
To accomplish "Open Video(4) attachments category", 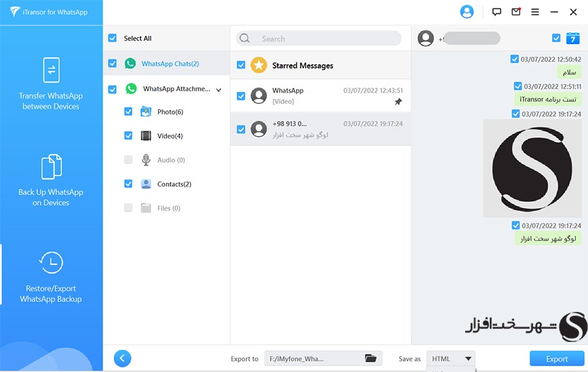I will [x=170, y=136].
